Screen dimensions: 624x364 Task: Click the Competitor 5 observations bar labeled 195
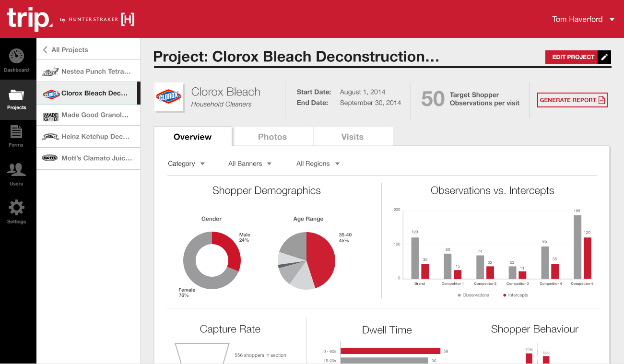tap(577, 247)
